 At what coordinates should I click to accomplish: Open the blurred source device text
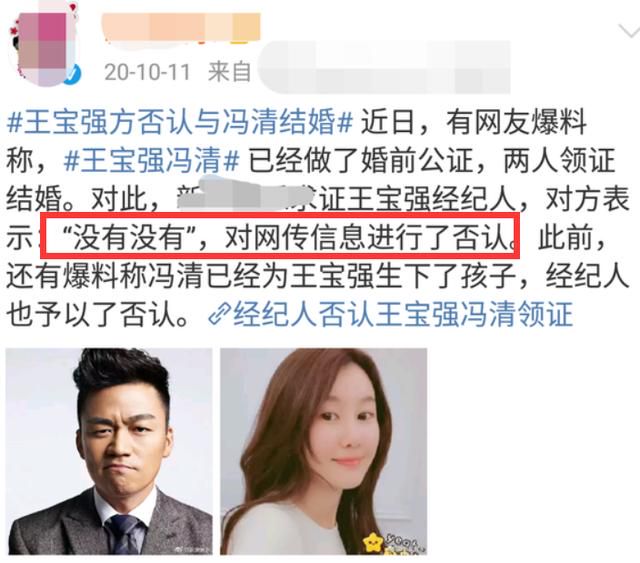[x=384, y=67]
